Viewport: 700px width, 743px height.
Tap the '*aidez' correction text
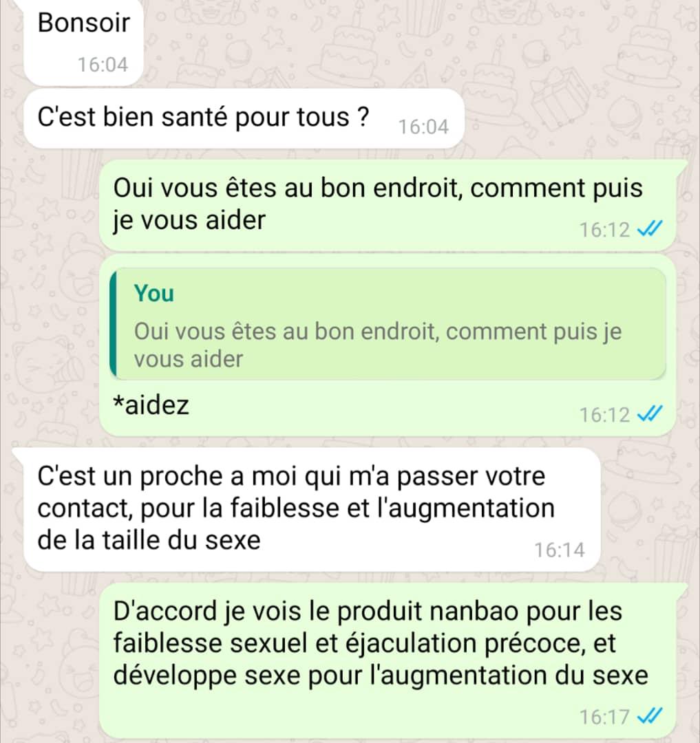coord(151,405)
